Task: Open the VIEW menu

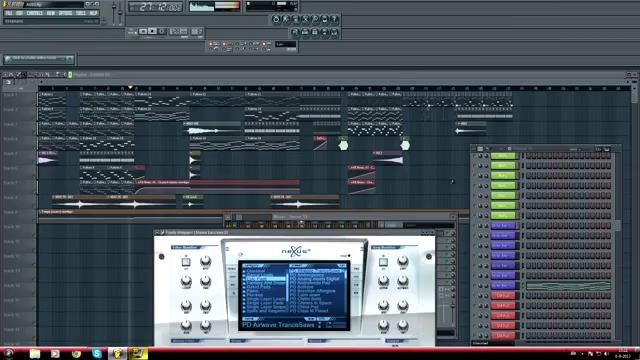Action: click(x=51, y=13)
